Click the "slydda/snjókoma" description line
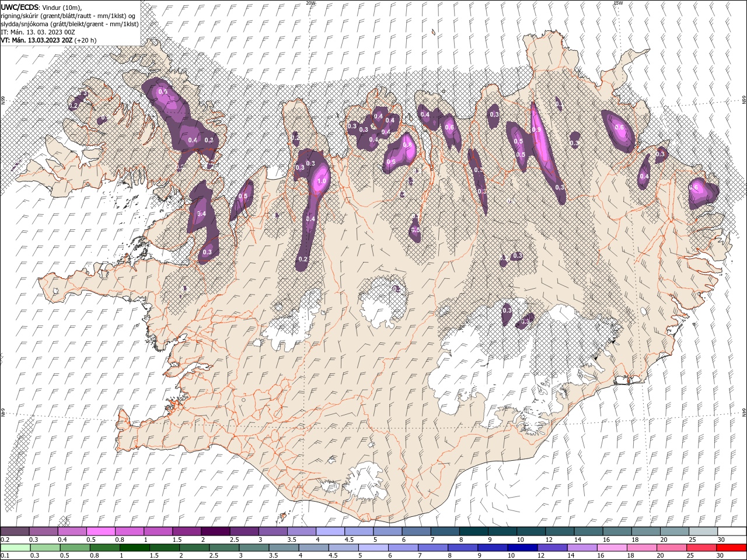The image size is (747, 560). 69,24
